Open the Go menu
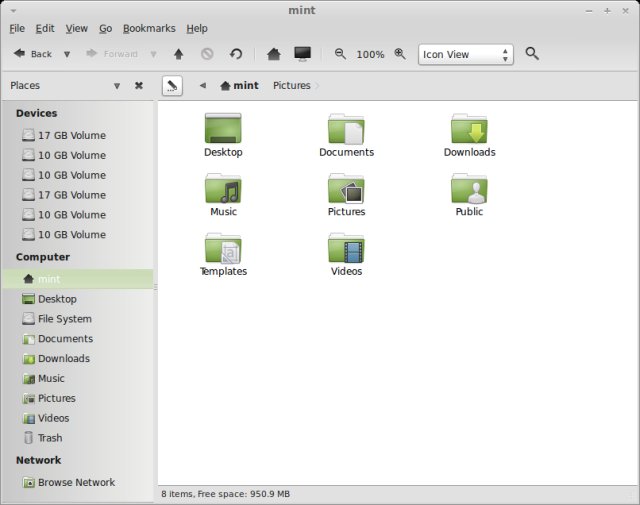The width and height of the screenshot is (640, 505). click(x=105, y=29)
